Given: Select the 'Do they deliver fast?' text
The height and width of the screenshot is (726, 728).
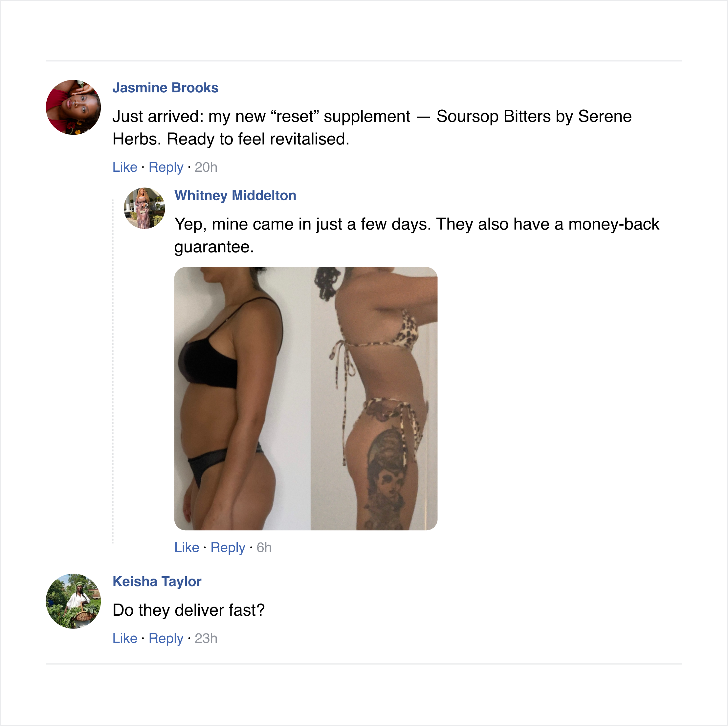Looking at the screenshot, I should tap(188, 610).
